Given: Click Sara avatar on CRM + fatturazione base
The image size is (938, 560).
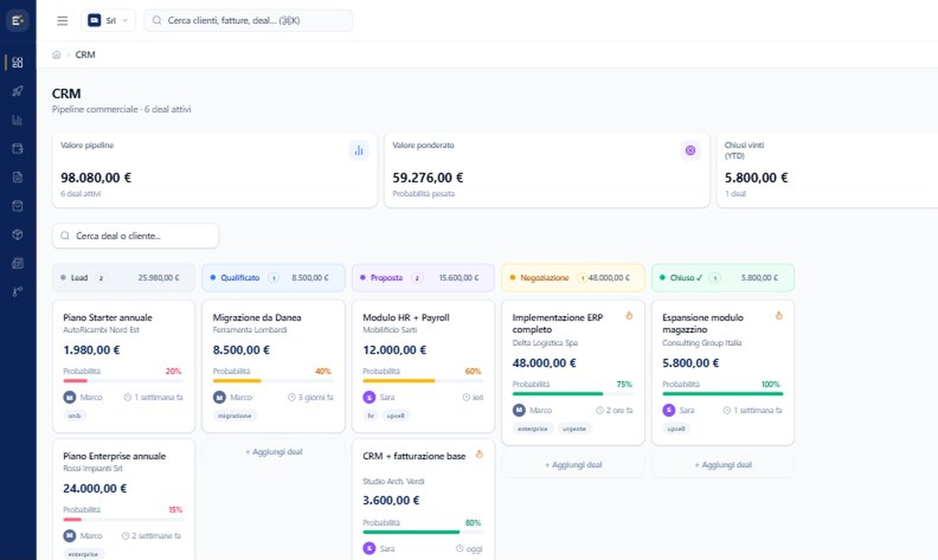Looking at the screenshot, I should 370,549.
